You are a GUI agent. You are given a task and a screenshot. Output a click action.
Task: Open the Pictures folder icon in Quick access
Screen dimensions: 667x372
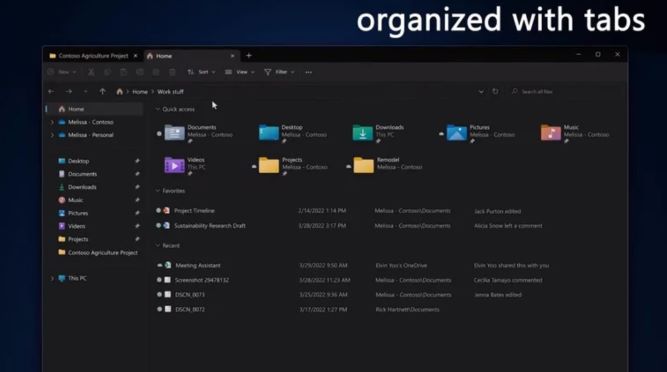pos(457,133)
